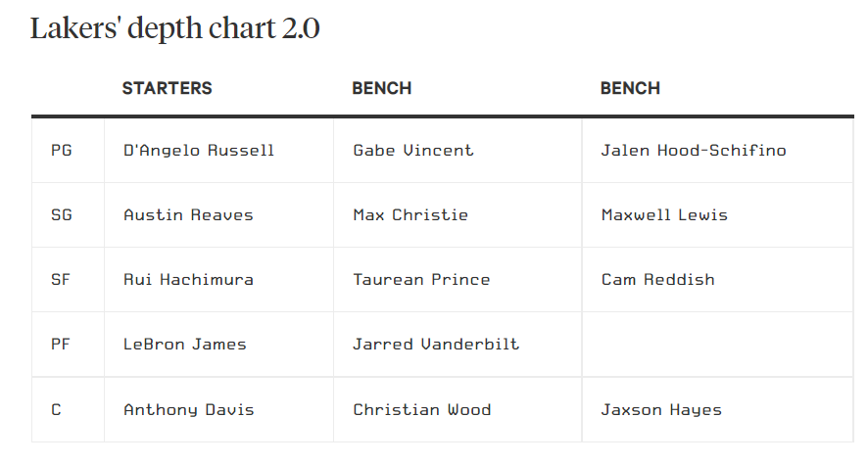Click on Rui Hachimura's name
Screen dimensions: 868x464
click(188, 280)
